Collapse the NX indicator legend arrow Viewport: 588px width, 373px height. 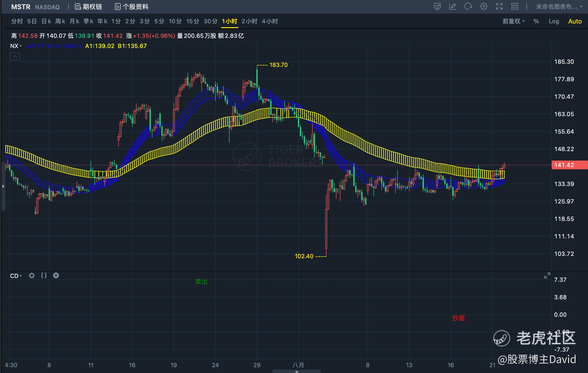click(x=15, y=57)
